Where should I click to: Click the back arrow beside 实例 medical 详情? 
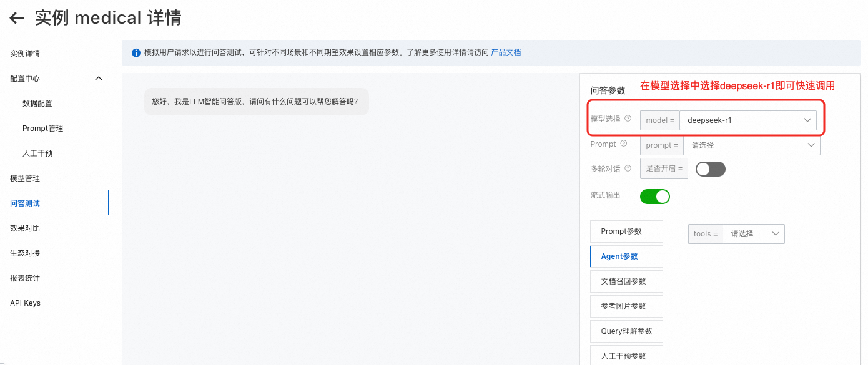click(17, 18)
